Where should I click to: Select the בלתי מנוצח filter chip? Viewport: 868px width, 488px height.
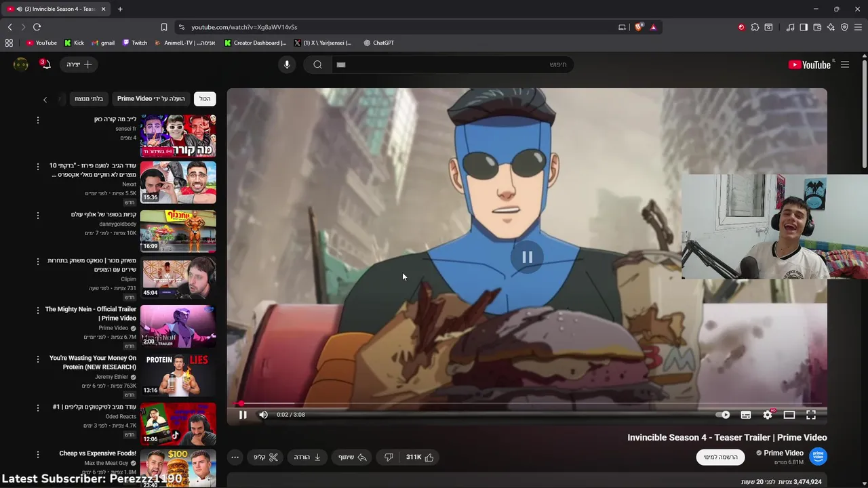pyautogui.click(x=89, y=99)
